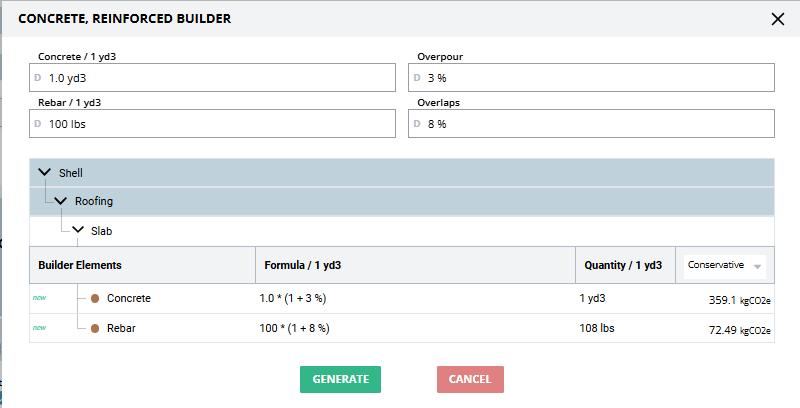This screenshot has height=408, width=800.
Task: Select the Overlaps percentage field
Action: tap(600, 124)
